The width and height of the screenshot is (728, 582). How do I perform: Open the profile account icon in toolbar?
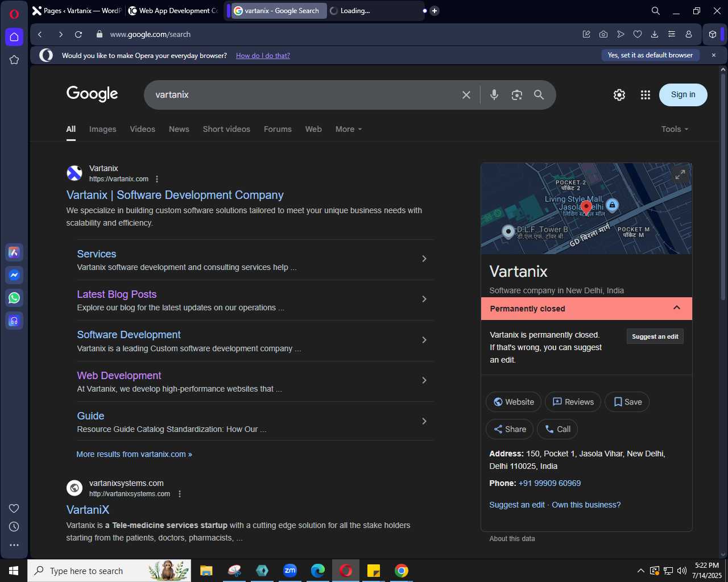click(689, 34)
